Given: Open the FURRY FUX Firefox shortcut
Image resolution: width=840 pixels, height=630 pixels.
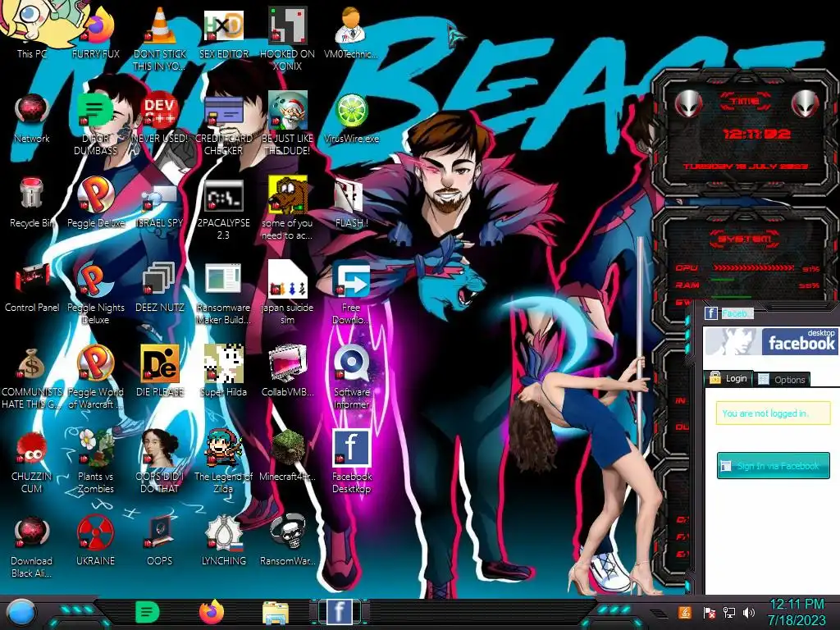Looking at the screenshot, I should click(95, 31).
